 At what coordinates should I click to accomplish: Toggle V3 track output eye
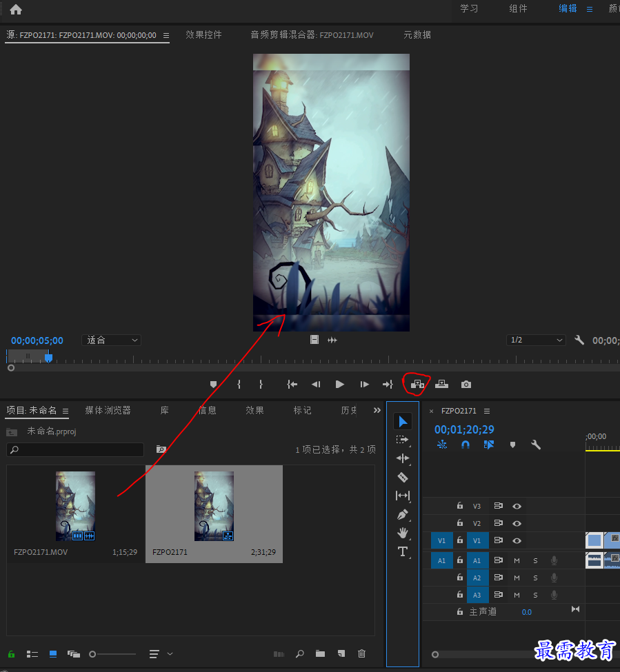517,506
